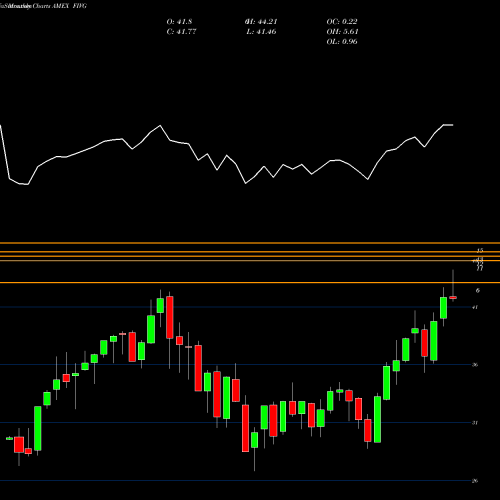Click the close price value C: 41.77
Image resolution: width=500 pixels, height=500 pixels.
pyautogui.click(x=181, y=32)
